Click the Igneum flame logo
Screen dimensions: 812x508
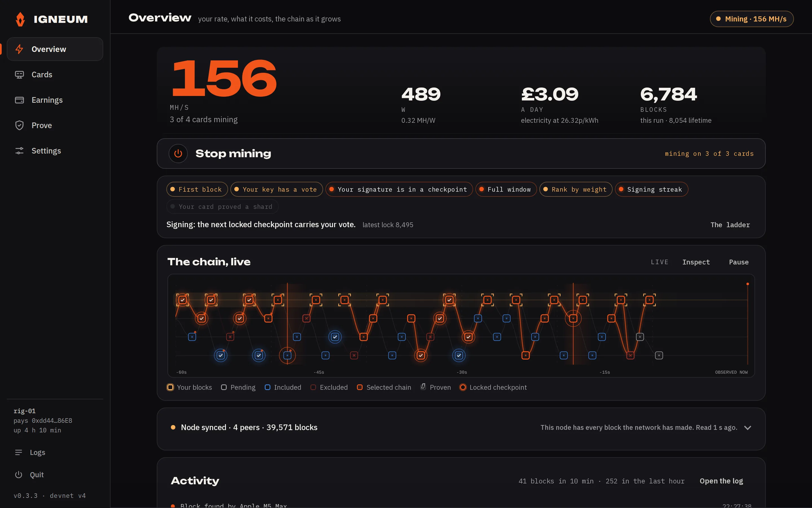point(20,19)
